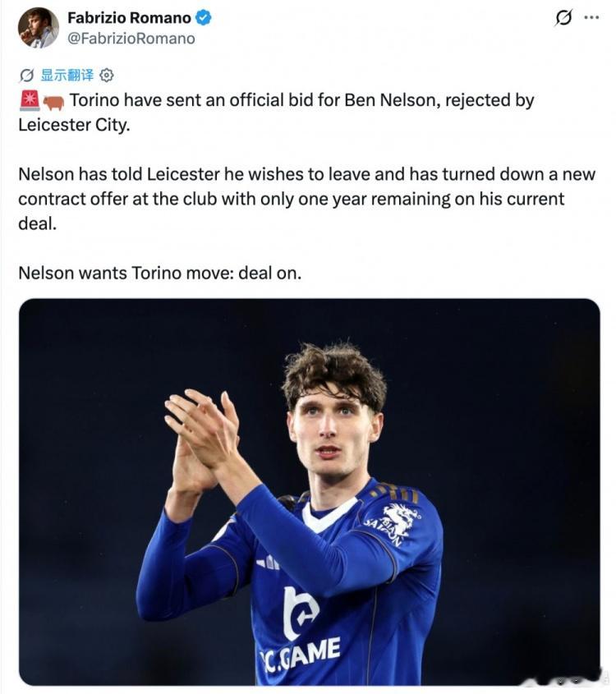The height and width of the screenshot is (694, 616).
Task: Click the blue verified badge
Action: point(203,18)
